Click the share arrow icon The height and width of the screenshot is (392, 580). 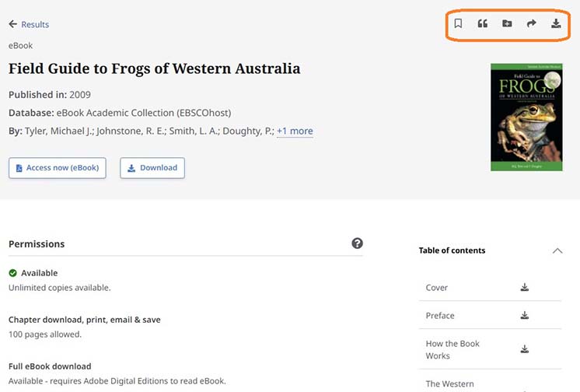(532, 23)
